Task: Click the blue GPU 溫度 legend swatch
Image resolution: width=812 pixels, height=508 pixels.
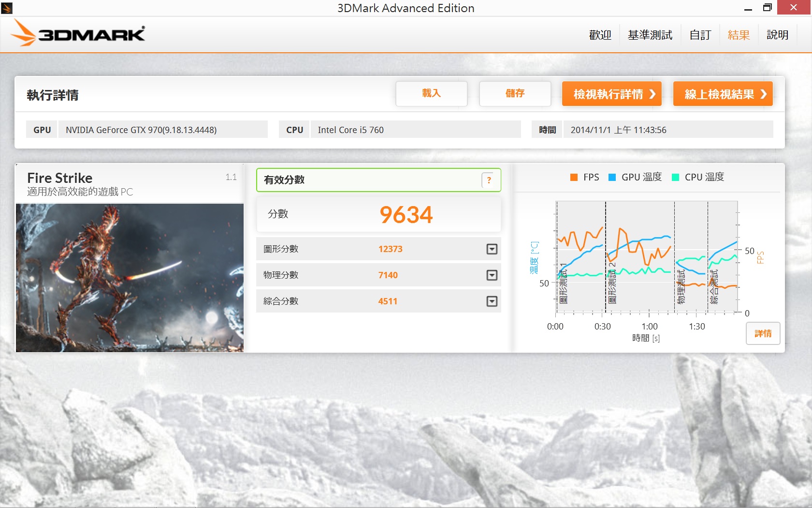Action: coord(612,177)
